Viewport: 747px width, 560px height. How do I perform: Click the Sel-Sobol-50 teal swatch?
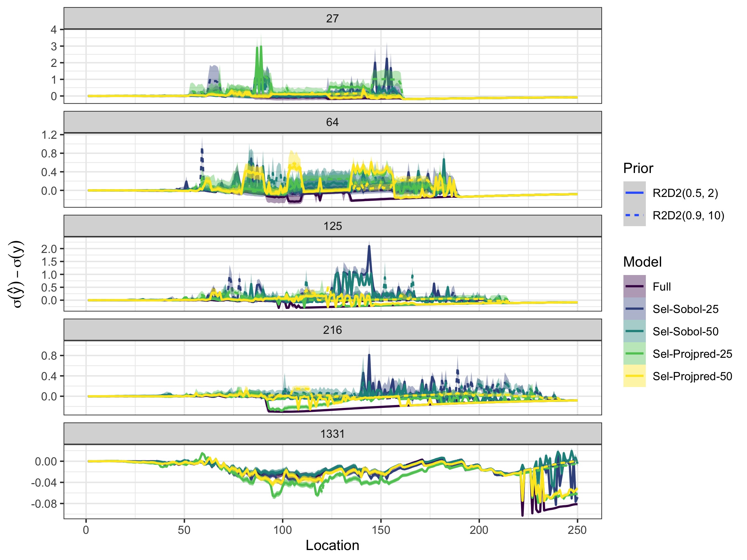(x=635, y=331)
